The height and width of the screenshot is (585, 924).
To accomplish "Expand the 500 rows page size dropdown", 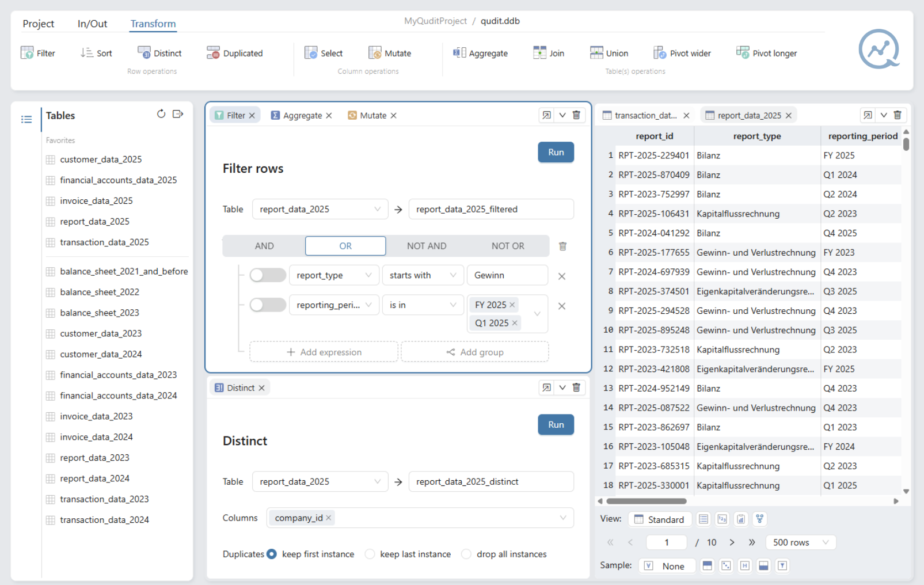I will tap(801, 542).
